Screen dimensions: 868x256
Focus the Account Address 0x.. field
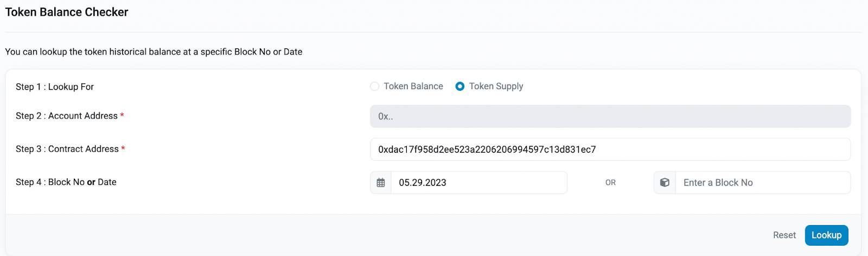[610, 116]
